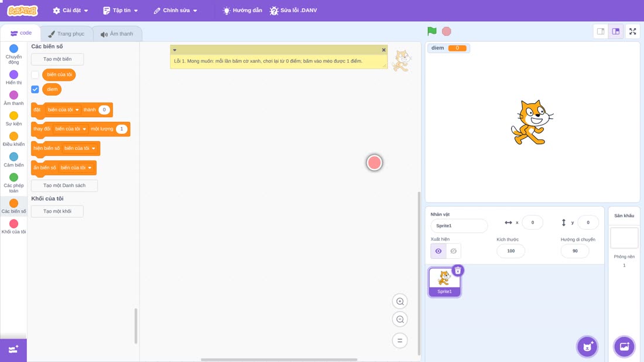Viewport: 644px width, 362px height.
Task: Uncheck the 'diem' variable checkbox
Action: [35, 89]
